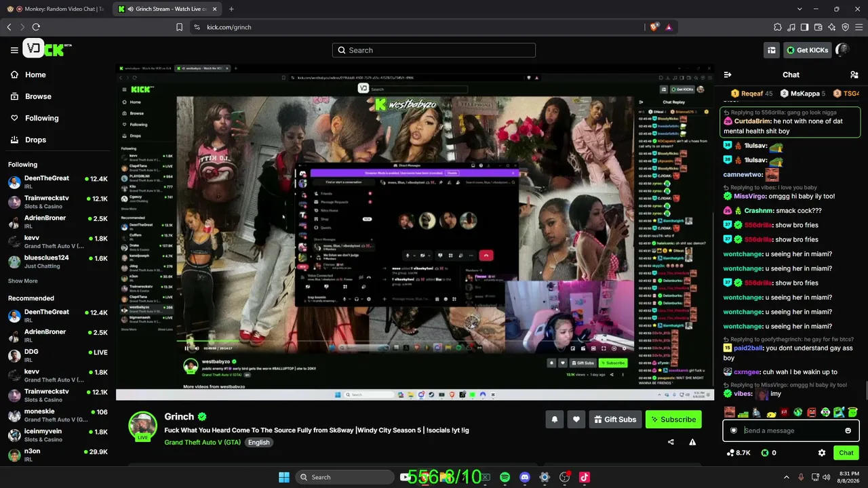The width and height of the screenshot is (868, 488).
Task: Open site settings icon in the address bar
Action: (197, 27)
